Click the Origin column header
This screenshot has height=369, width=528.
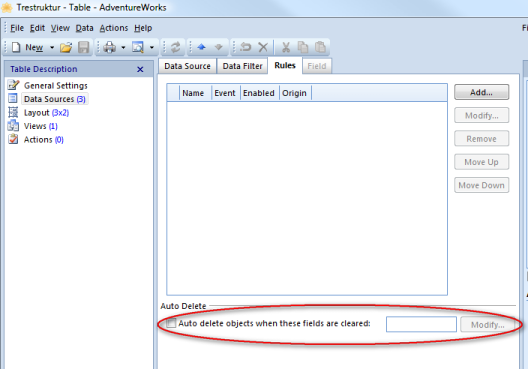click(295, 93)
